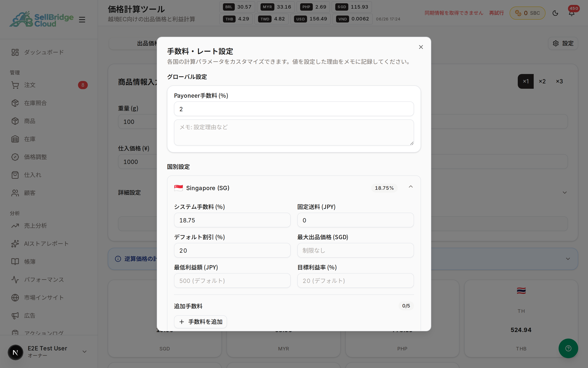Click the 市場インサイト globe icon
This screenshot has width=588, height=368.
tap(15, 297)
